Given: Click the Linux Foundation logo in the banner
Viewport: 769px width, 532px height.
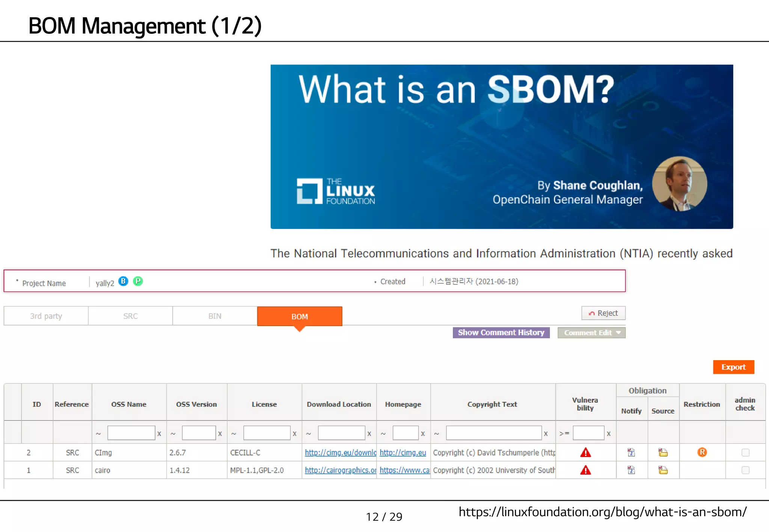Looking at the screenshot, I should pyautogui.click(x=336, y=191).
